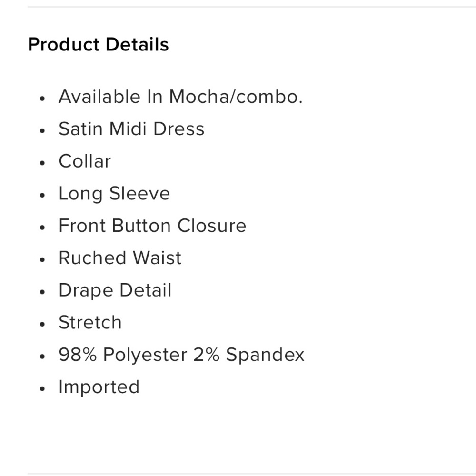This screenshot has width=476, height=476.
Task: Click the 'Long Sleeve' list item
Action: coord(114,194)
